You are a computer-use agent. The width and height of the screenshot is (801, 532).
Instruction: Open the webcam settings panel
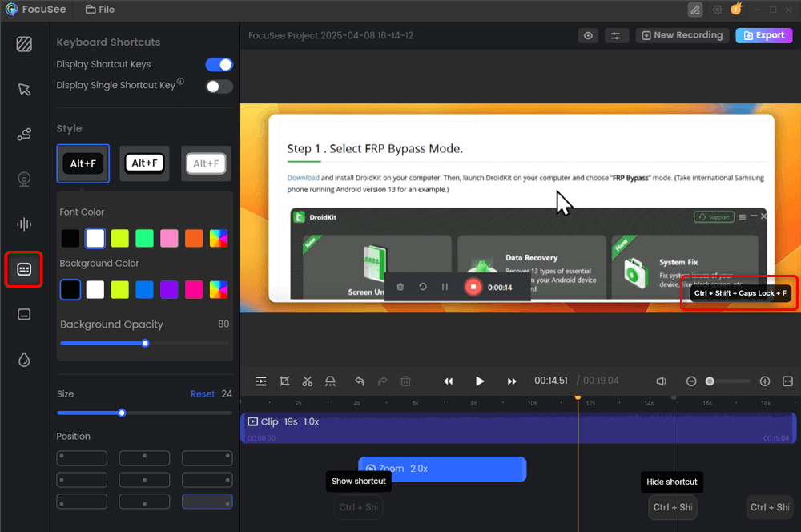click(x=24, y=179)
